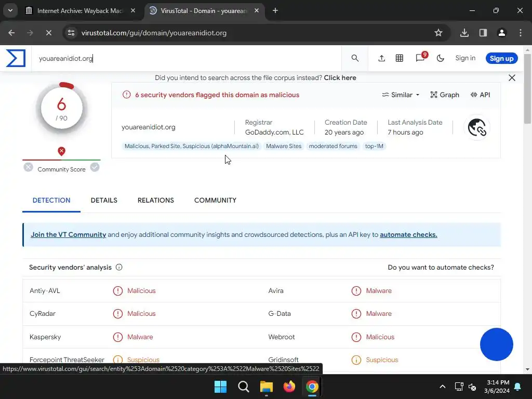The width and height of the screenshot is (532, 399).
Task: Open Windows taskbar search
Action: (244, 387)
